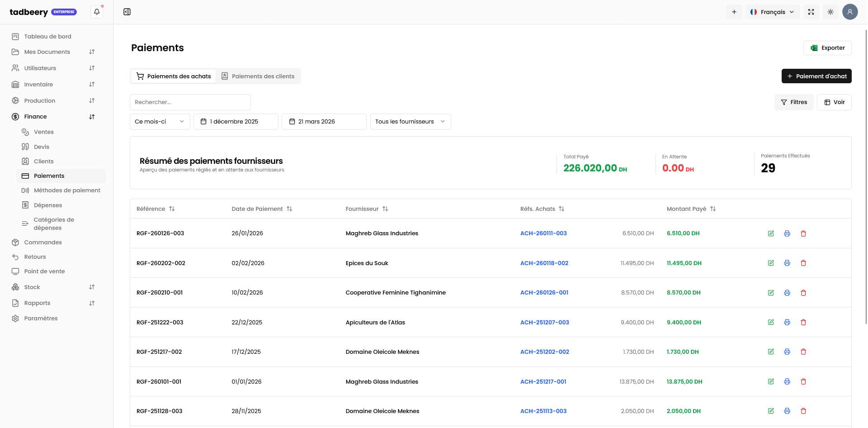Sort by Réfs. Achats column
Screen dimensions: 868x428
(x=542, y=209)
